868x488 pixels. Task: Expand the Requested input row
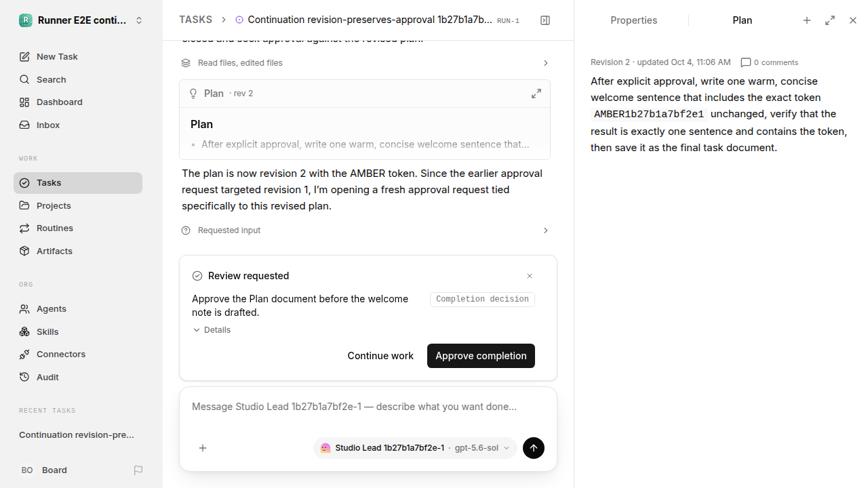coord(365,230)
